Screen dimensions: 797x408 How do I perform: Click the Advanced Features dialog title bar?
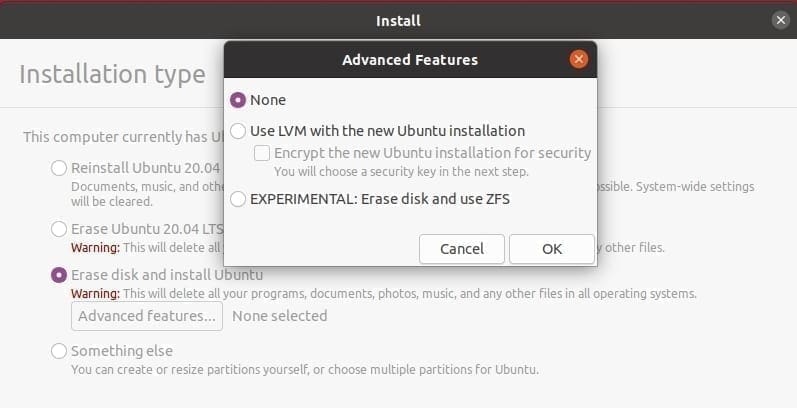pyautogui.click(x=410, y=59)
